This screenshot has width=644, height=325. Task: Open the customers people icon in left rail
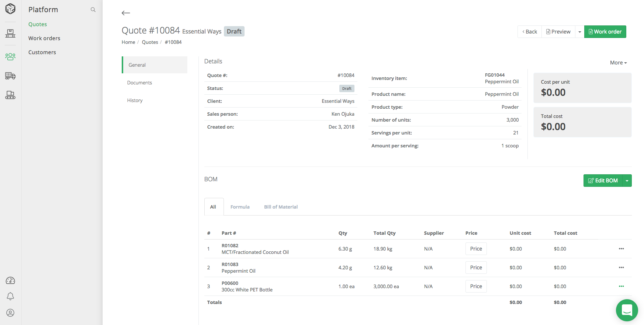coord(10,57)
